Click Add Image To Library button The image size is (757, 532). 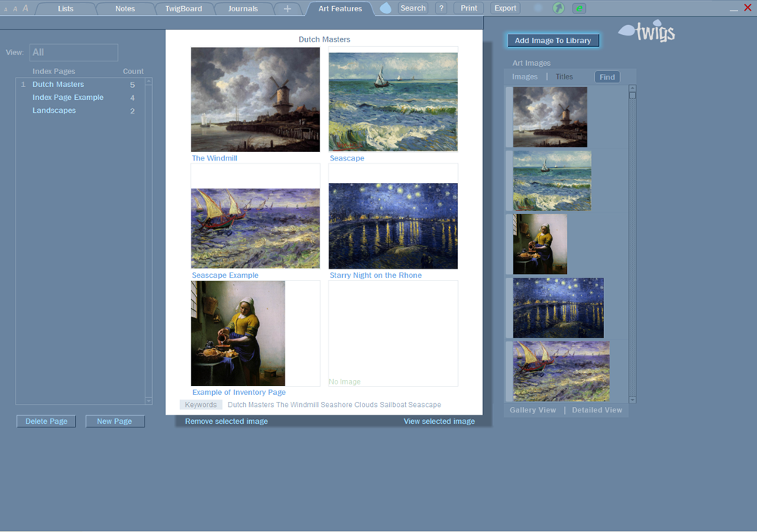coord(553,41)
